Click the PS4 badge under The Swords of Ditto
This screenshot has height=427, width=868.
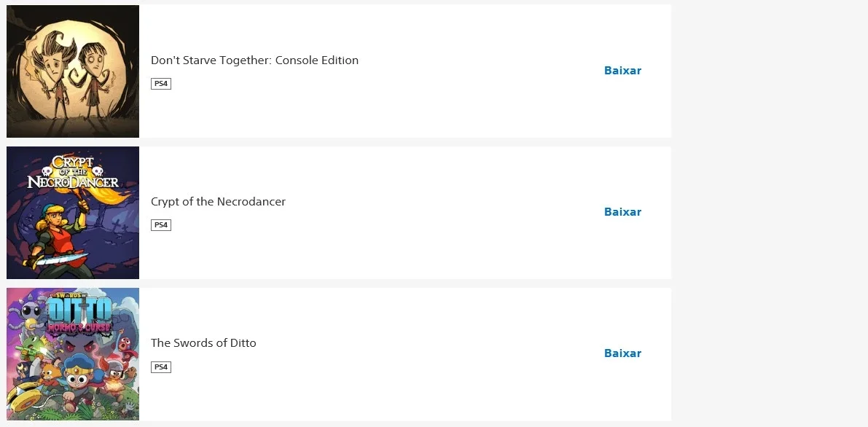160,367
